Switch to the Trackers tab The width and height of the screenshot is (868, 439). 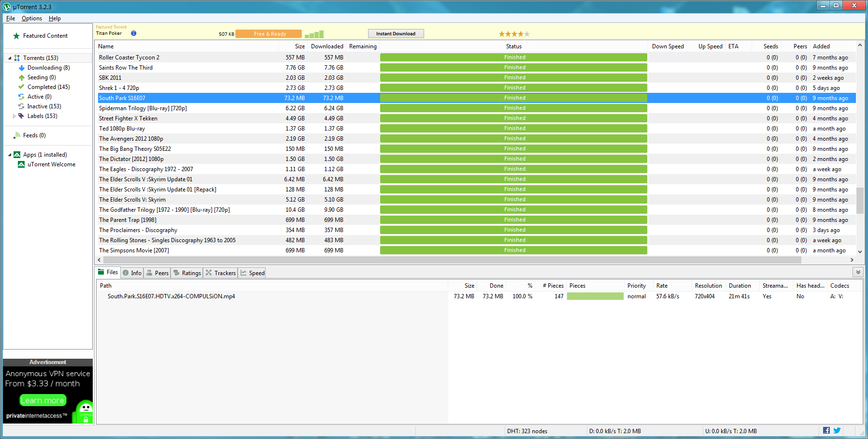pyautogui.click(x=221, y=273)
